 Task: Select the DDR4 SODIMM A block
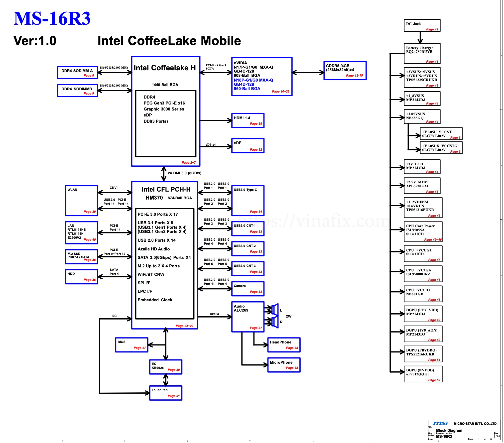(x=78, y=72)
